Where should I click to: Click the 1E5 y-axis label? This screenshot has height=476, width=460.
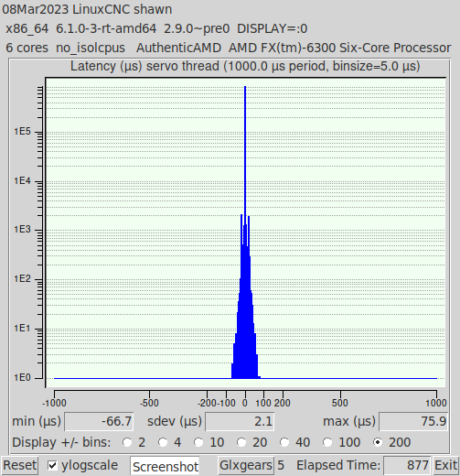[x=22, y=132]
